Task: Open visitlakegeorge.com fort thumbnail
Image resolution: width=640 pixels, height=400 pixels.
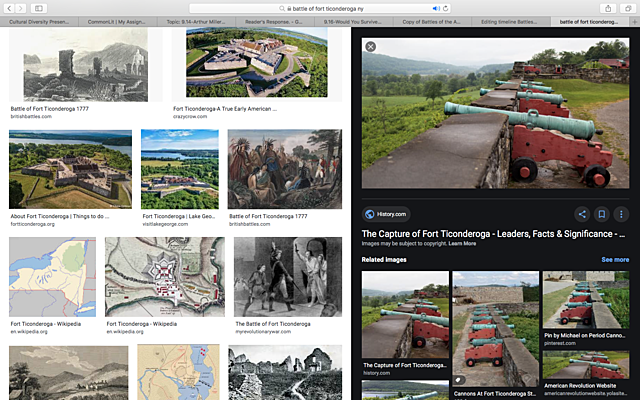Action: coord(180,169)
